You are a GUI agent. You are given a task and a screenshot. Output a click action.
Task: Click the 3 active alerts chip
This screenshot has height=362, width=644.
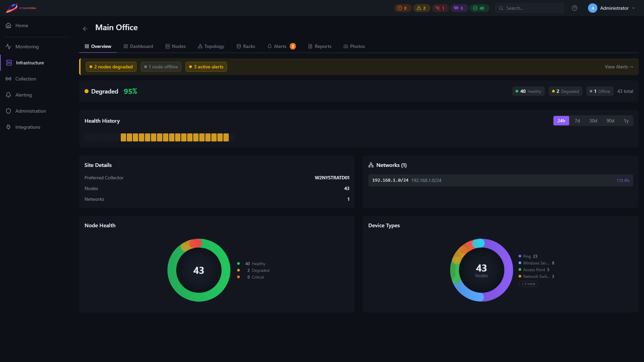[x=206, y=67]
